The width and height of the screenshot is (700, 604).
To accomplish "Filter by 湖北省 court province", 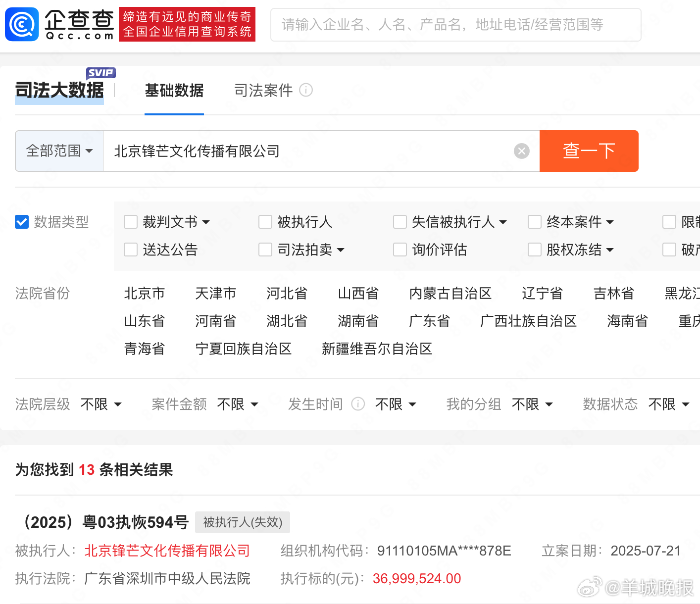I will pos(287,321).
